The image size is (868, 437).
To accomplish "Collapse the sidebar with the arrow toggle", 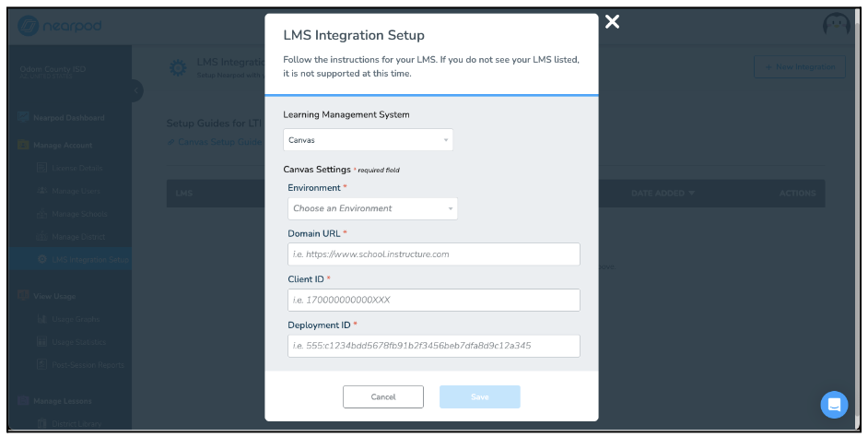I will coord(136,91).
